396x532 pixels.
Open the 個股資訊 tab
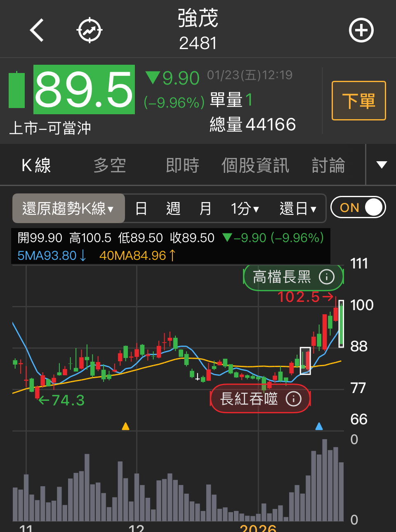[x=255, y=165]
